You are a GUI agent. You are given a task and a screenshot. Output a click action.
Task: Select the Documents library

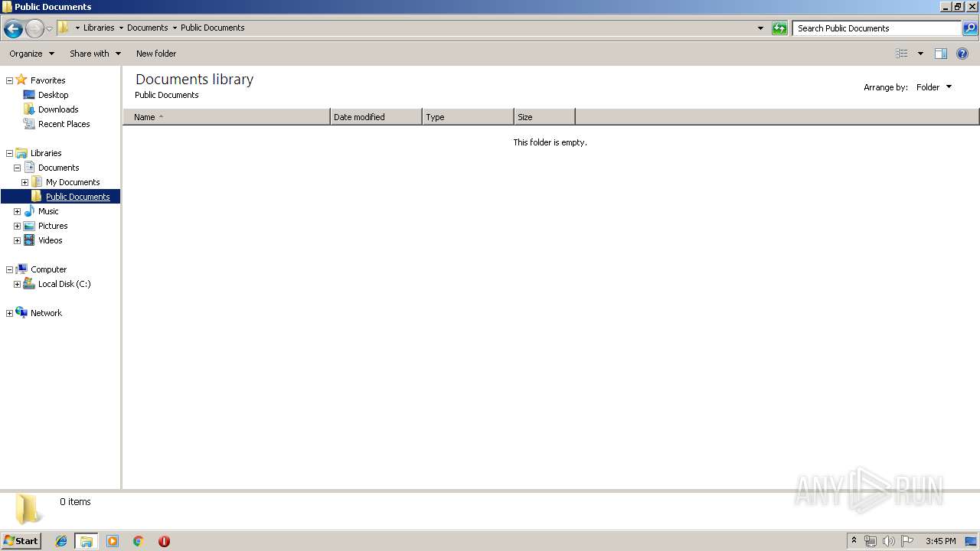(x=58, y=168)
